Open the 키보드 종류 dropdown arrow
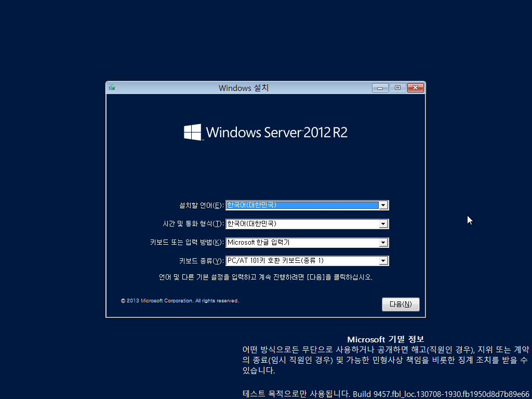 tap(383, 261)
